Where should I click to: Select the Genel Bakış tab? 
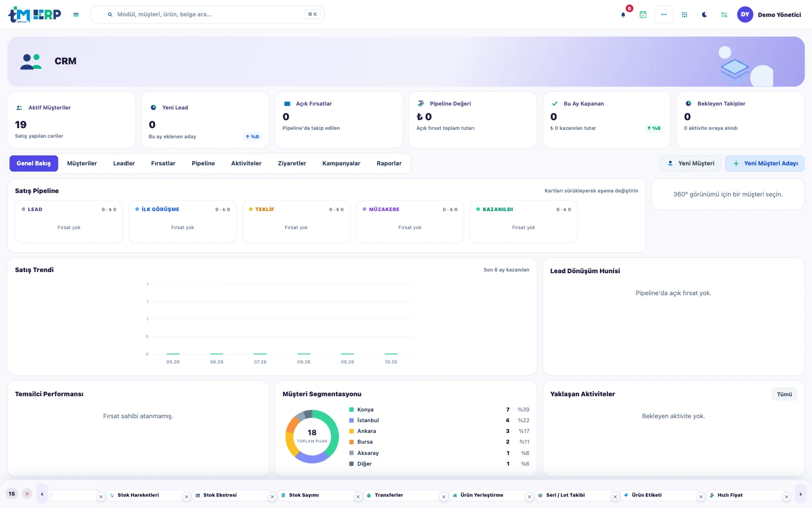tap(34, 164)
